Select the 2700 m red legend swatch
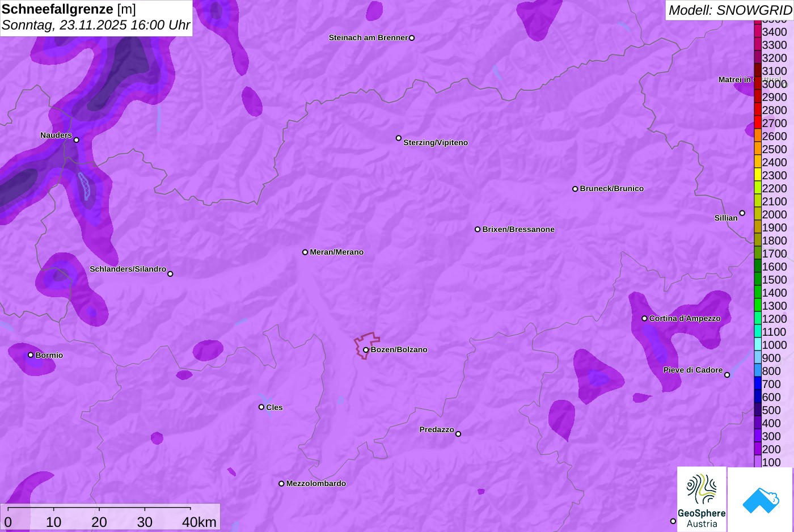The height and width of the screenshot is (532, 794). [x=758, y=122]
